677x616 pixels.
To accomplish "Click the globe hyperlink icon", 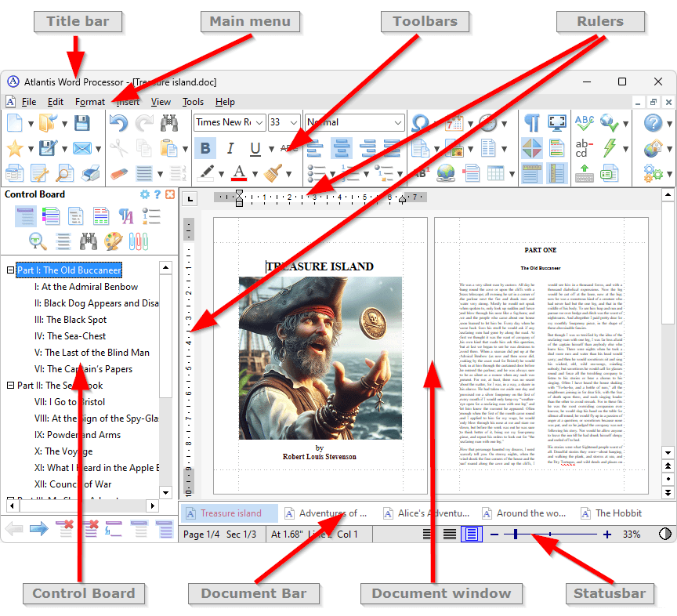I will (x=446, y=173).
